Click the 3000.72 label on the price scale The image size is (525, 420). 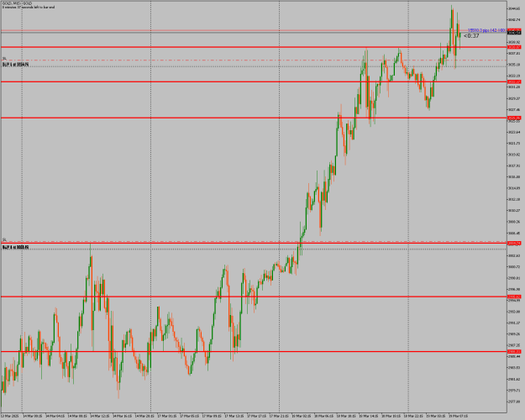click(514, 267)
